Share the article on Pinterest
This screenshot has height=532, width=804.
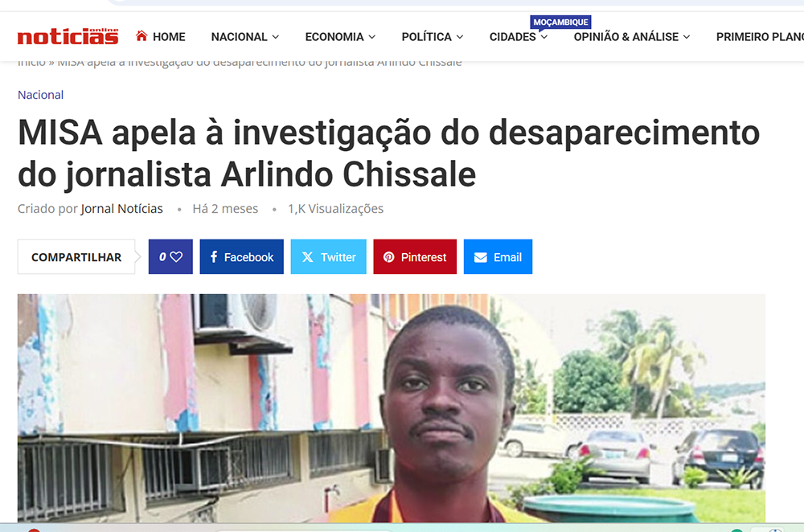[x=415, y=257]
